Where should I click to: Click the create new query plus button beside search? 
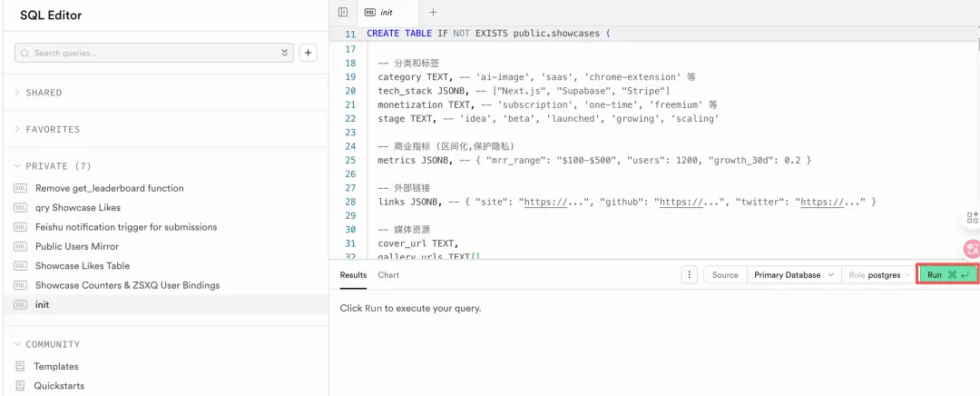(x=309, y=54)
